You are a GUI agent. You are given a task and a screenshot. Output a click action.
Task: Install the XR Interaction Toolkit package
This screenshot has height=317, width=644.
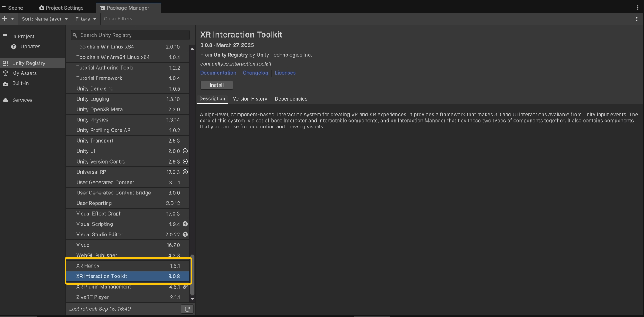tap(216, 85)
